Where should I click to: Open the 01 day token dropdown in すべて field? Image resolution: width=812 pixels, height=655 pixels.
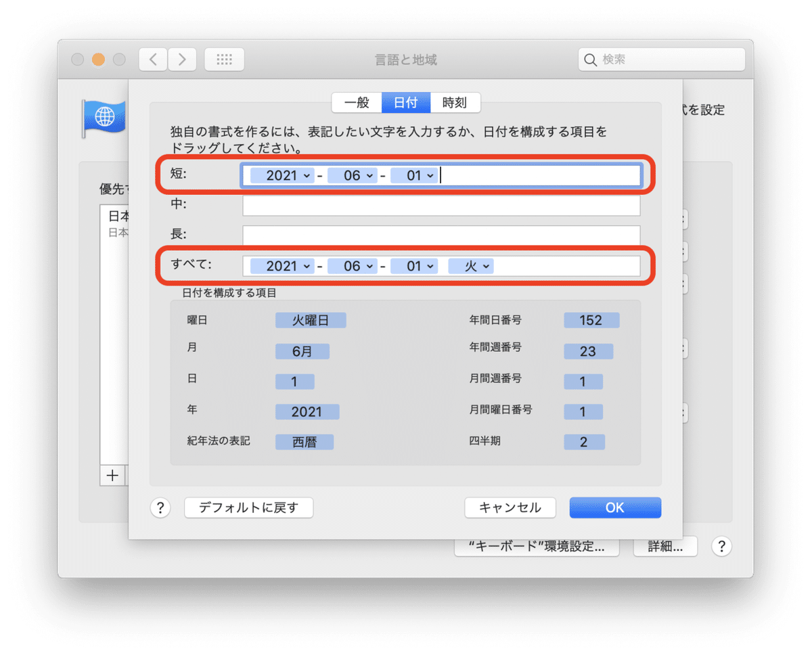coord(414,266)
